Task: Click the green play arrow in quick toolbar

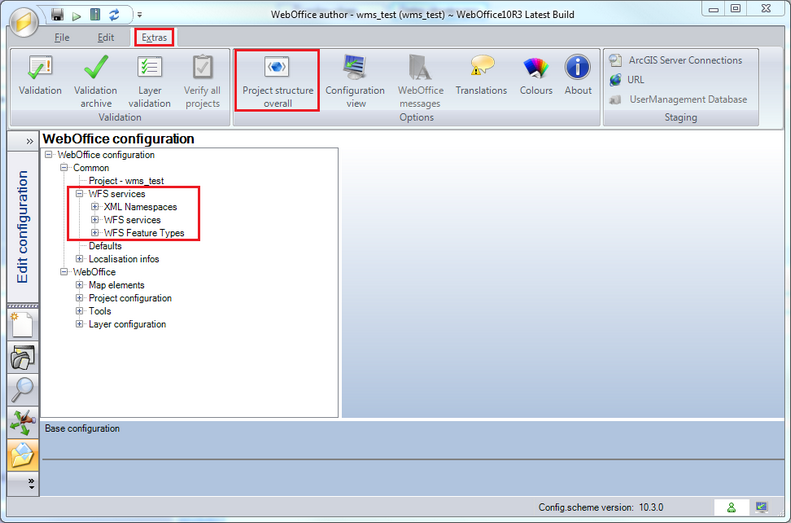Action: click(76, 16)
